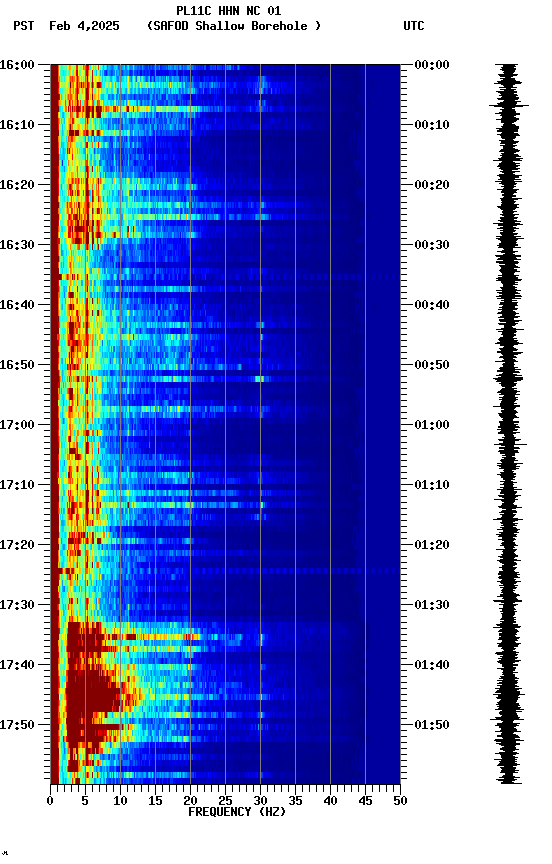
Task: Click the date Feb 4,2025
Action: click(x=84, y=26)
